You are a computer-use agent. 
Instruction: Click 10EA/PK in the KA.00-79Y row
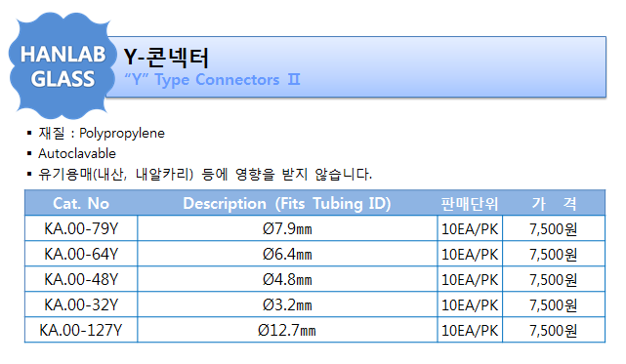tap(470, 228)
